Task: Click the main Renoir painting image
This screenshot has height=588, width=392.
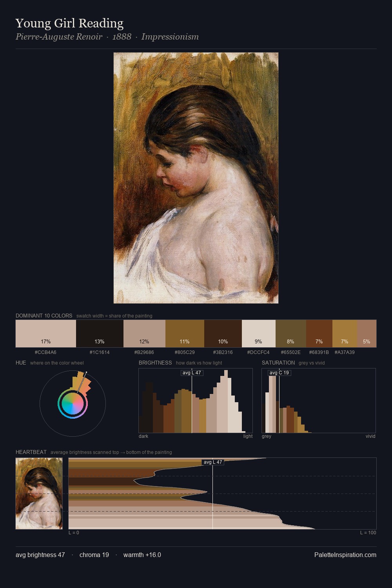Action: coord(196,178)
